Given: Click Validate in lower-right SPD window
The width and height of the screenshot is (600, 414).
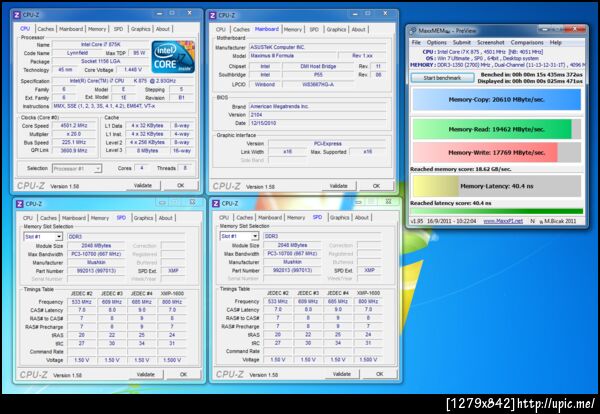Looking at the screenshot, I should (x=342, y=374).
